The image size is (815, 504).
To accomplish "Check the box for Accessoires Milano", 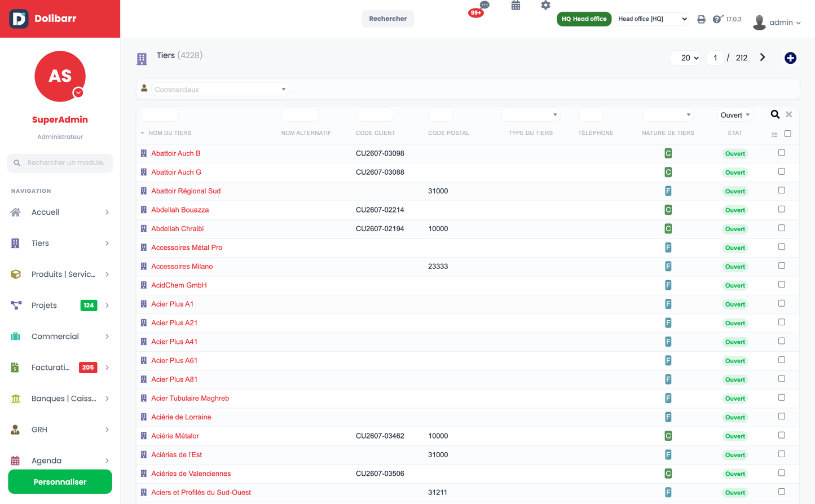I will point(782,266).
